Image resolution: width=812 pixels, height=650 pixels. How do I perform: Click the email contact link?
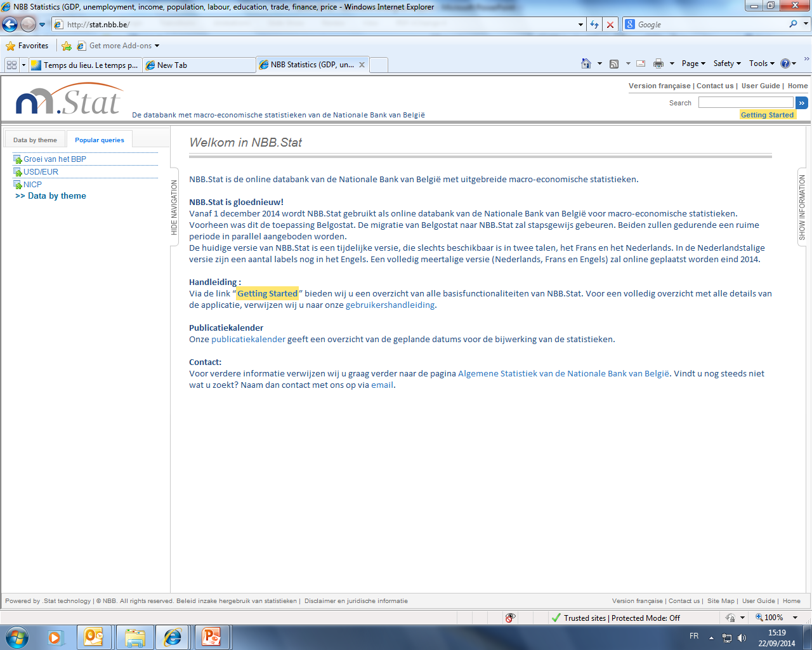(x=382, y=385)
